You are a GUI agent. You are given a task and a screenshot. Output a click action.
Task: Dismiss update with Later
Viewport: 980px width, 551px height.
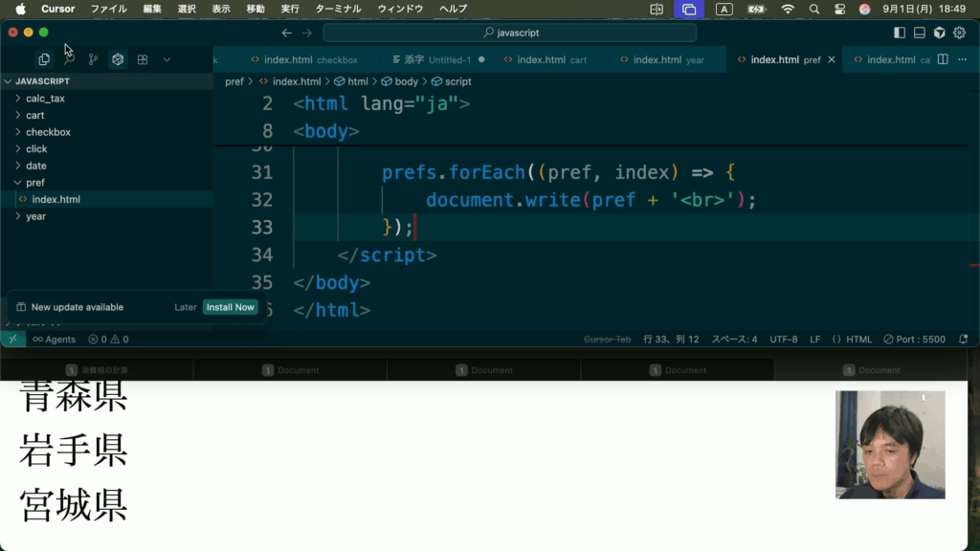(x=185, y=307)
